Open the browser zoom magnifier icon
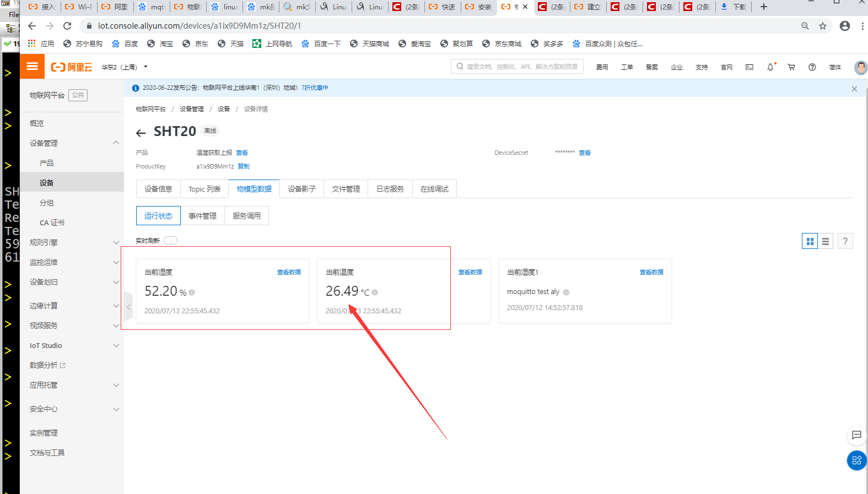 pos(805,26)
